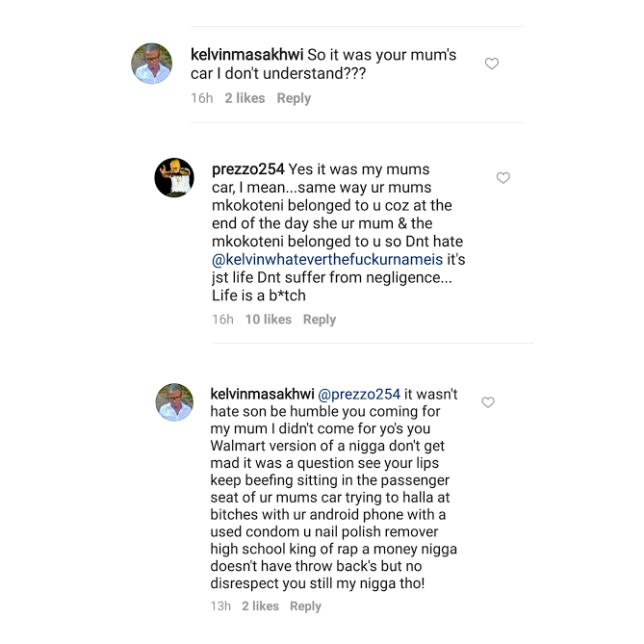Reply to kelvinmasakhwi's 13h comment
This screenshot has height=644, width=644.
[306, 606]
